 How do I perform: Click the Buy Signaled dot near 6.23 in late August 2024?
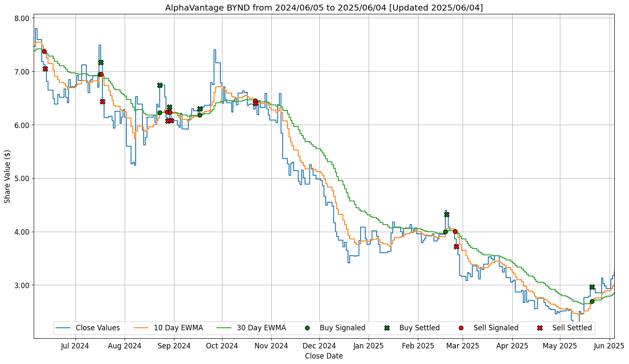pos(160,112)
